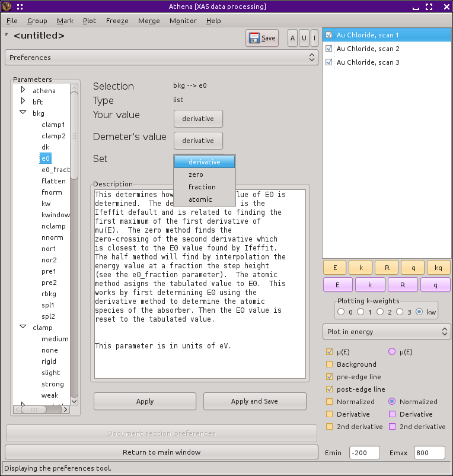Screen dimensions: 453x476
Task: Click the orange E plot button
Action: click(335, 267)
